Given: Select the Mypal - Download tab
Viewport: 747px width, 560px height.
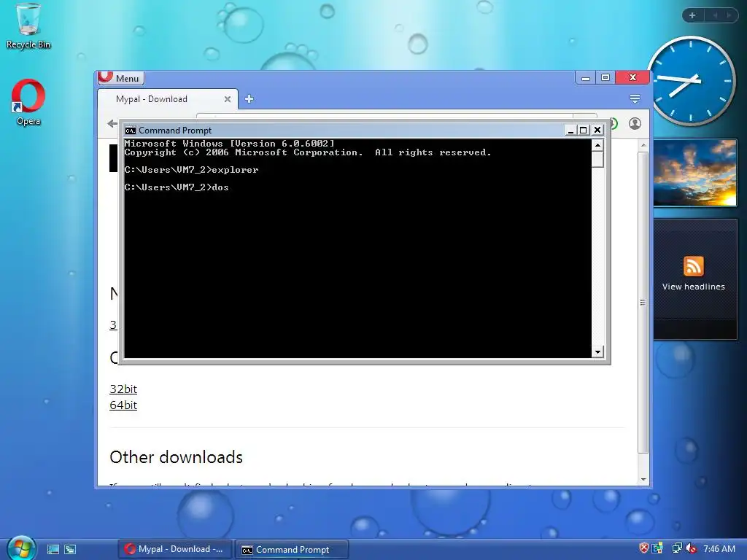Looking at the screenshot, I should pyautogui.click(x=167, y=99).
